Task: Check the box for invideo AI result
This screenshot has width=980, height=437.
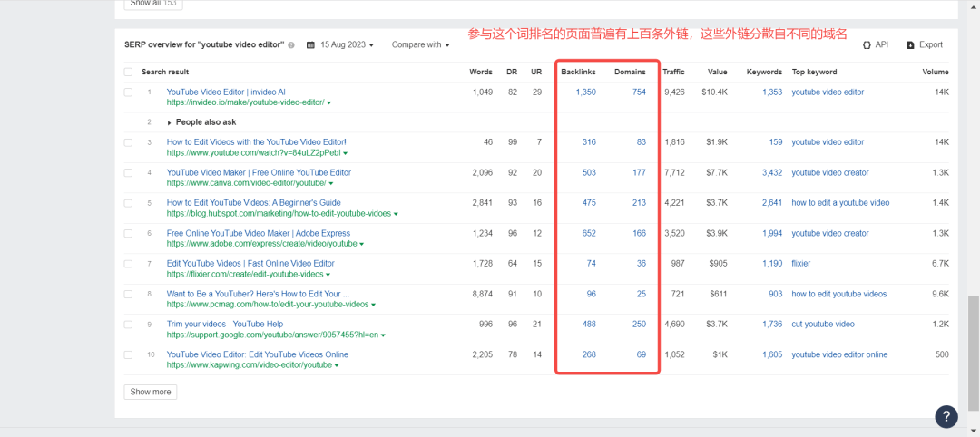Action: point(128,92)
